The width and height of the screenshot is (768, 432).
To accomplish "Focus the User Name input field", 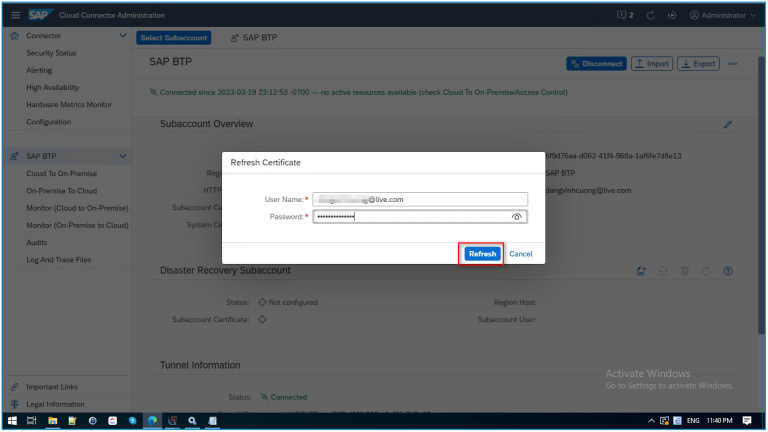I will pos(420,199).
